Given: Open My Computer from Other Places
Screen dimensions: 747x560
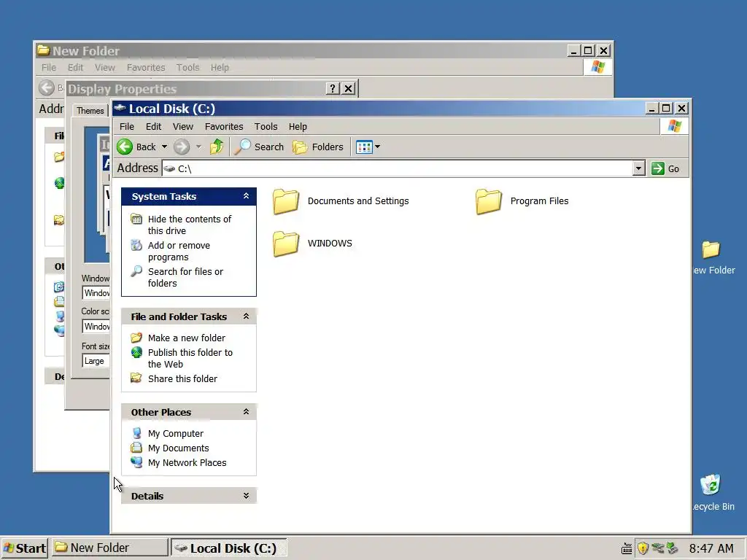Looking at the screenshot, I should pyautogui.click(x=176, y=434).
